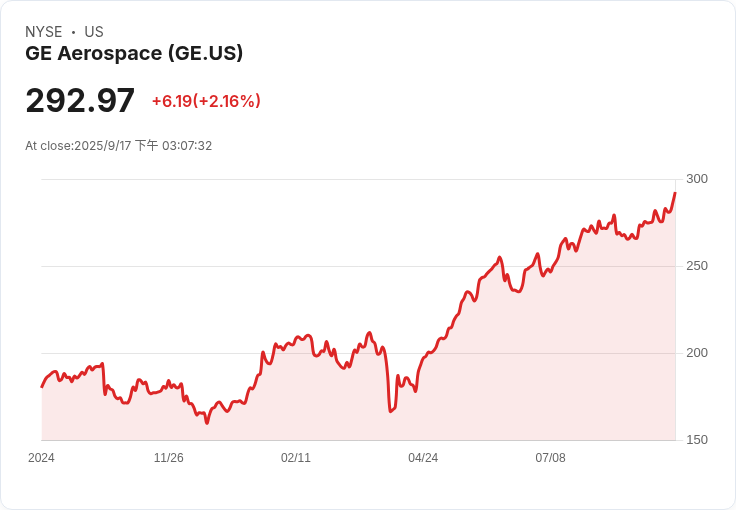The height and width of the screenshot is (510, 736).
Task: Click the 02/11 x-axis date label
Action: pos(296,458)
